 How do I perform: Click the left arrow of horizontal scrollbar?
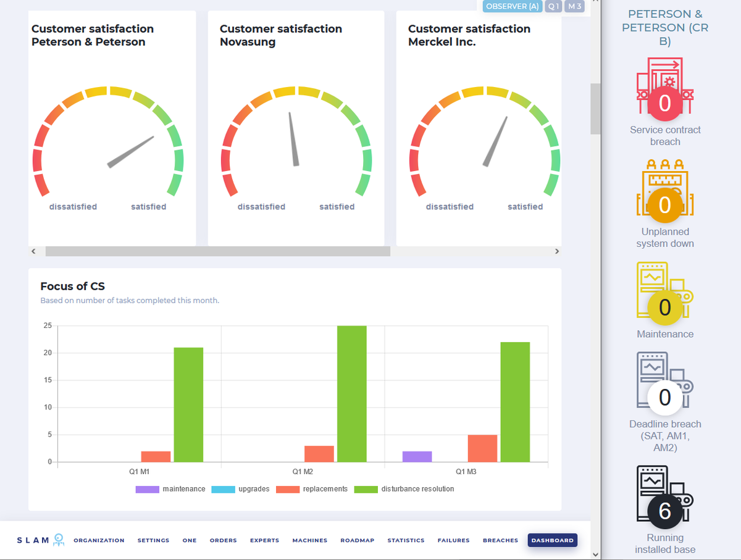tap(33, 251)
